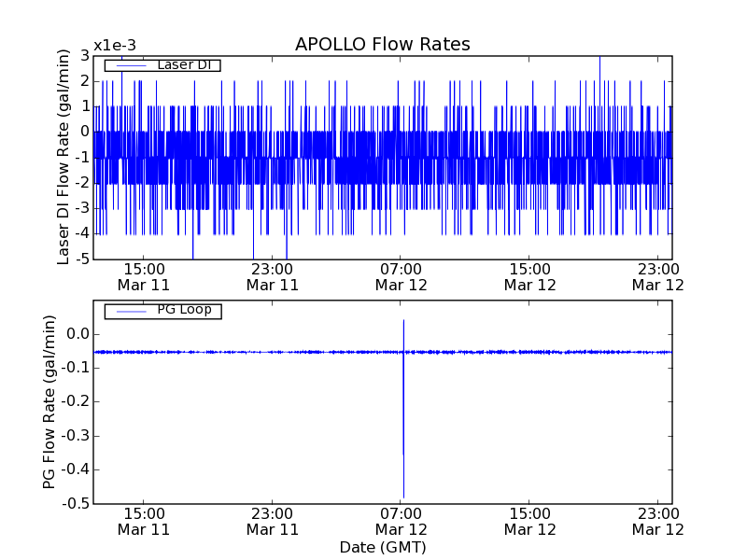Click bottom plot's 15:00 Mar 12 tick label
The height and width of the screenshot is (560, 747).
click(529, 522)
